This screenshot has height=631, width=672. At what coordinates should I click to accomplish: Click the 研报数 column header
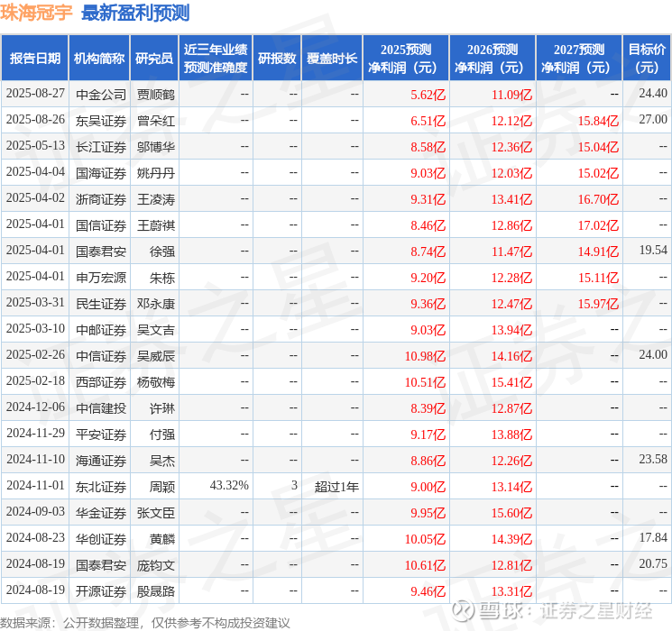click(x=277, y=59)
